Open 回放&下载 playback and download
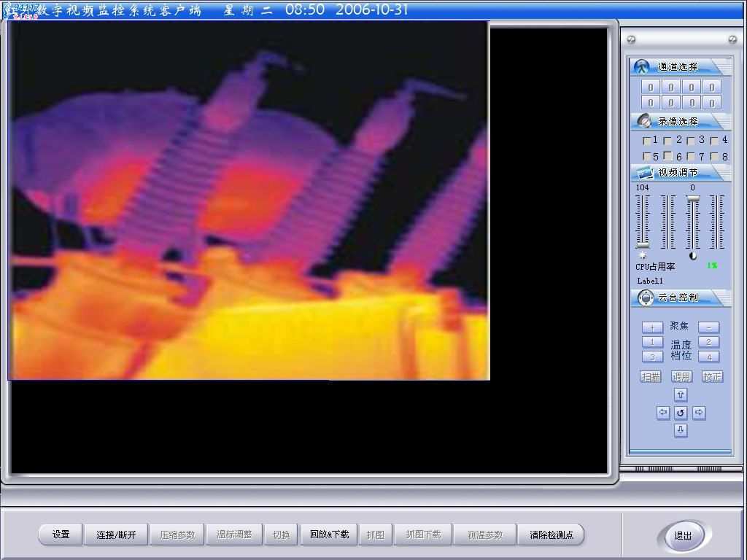The height and width of the screenshot is (560, 747). pyautogui.click(x=329, y=534)
